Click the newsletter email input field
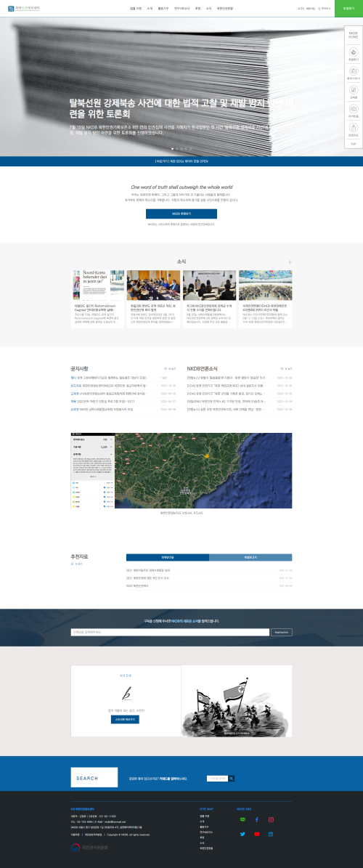Screen dimensions: 363x868 [170, 632]
